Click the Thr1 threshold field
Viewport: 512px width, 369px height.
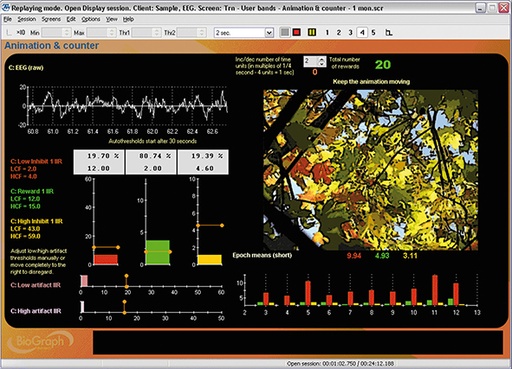[142, 32]
